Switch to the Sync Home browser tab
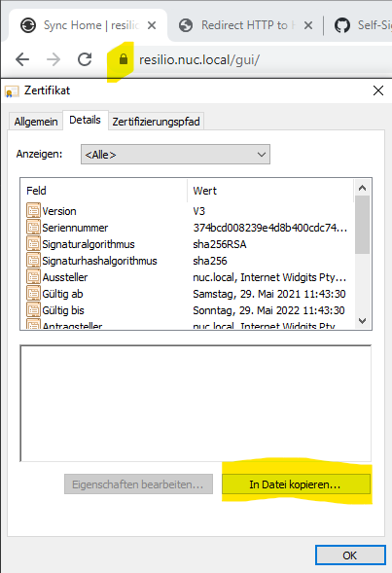The width and height of the screenshot is (392, 573). (x=88, y=25)
